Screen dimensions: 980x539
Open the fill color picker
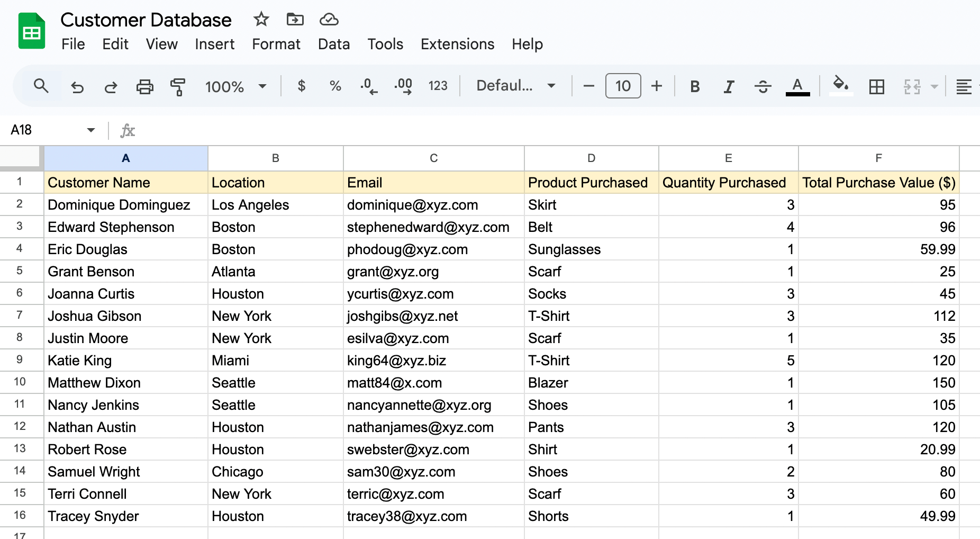840,86
